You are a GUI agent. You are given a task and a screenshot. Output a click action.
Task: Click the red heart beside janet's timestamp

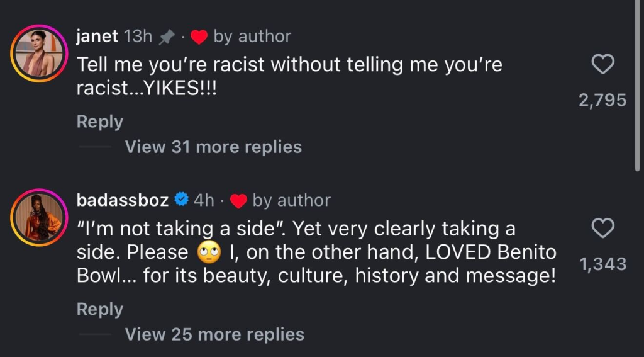[x=199, y=37]
